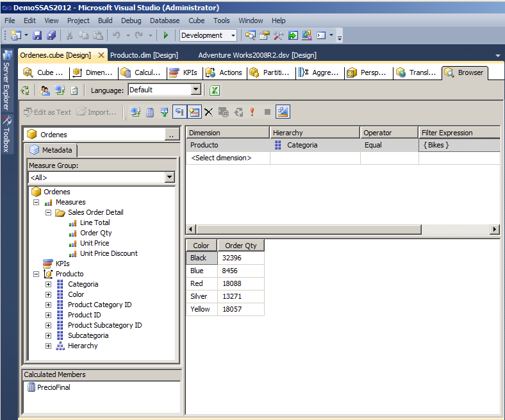505x420 pixels.
Task: Select the PrecioFinal calculated member
Action: 54,387
